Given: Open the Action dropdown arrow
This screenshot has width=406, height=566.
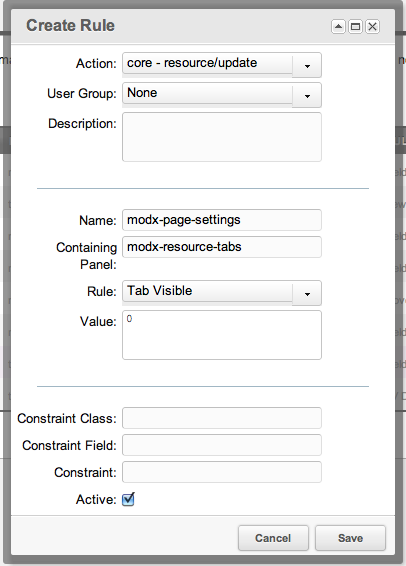Looking at the screenshot, I should coord(307,65).
